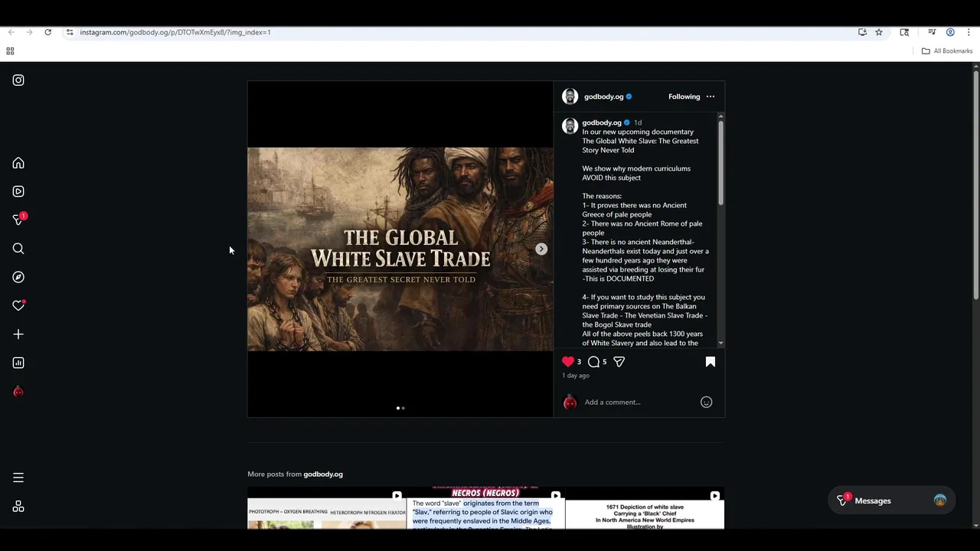Click Following button on post header
980x551 pixels.
tap(684, 96)
